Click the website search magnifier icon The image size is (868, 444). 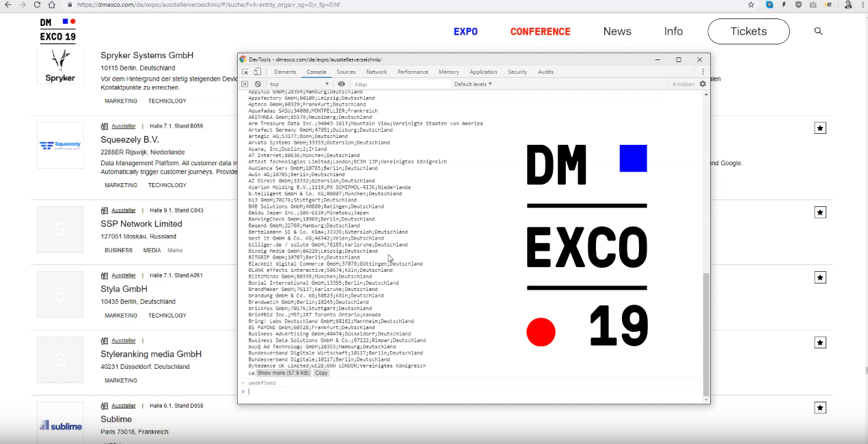pos(818,31)
